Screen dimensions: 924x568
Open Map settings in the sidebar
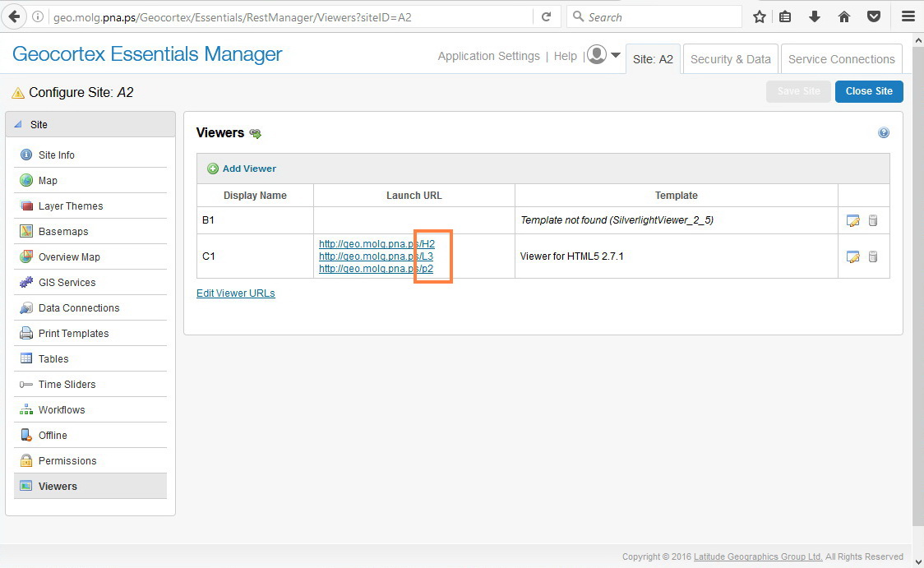pos(90,180)
